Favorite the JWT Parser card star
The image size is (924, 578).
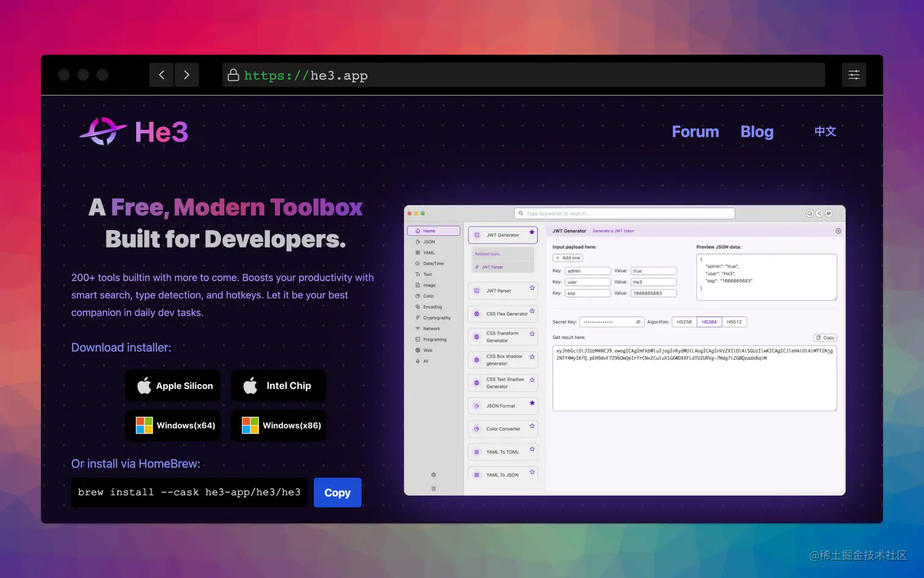point(532,287)
